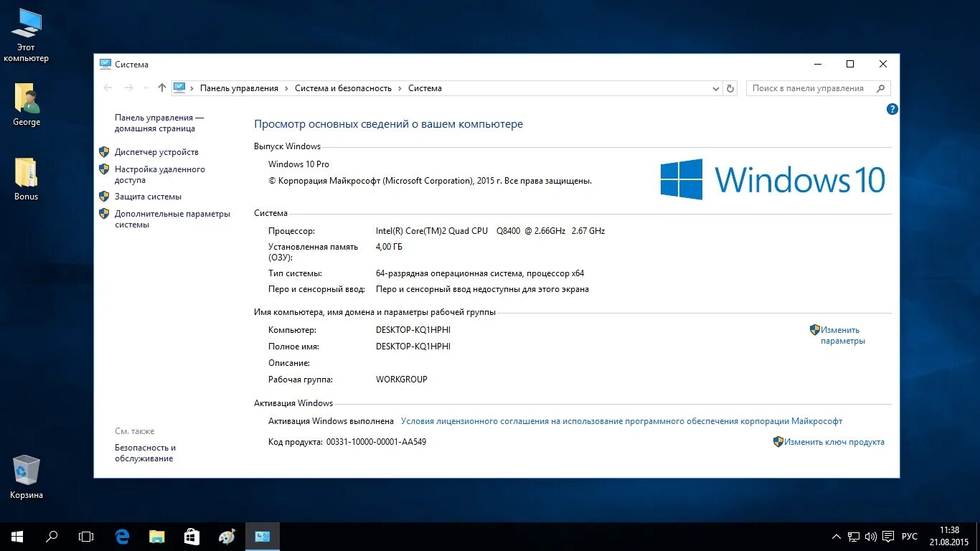Refresh the Система page
980x551 pixels.
point(730,88)
